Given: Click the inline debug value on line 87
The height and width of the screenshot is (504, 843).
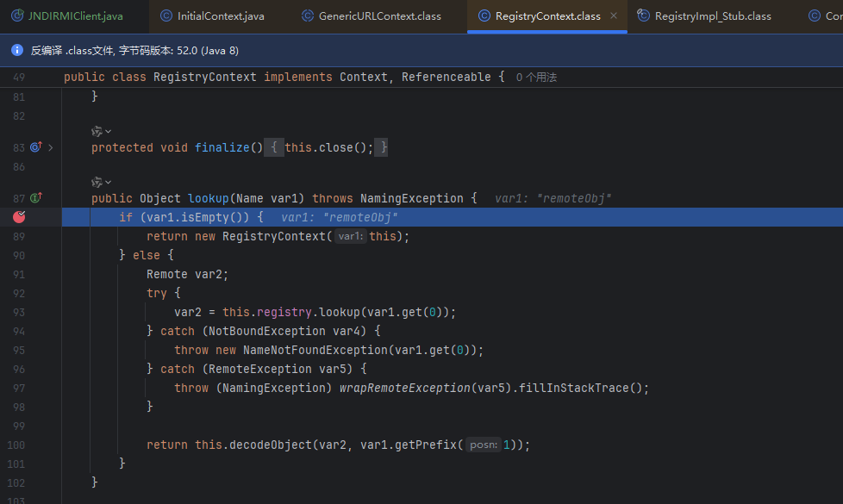Looking at the screenshot, I should pyautogui.click(x=553, y=198).
